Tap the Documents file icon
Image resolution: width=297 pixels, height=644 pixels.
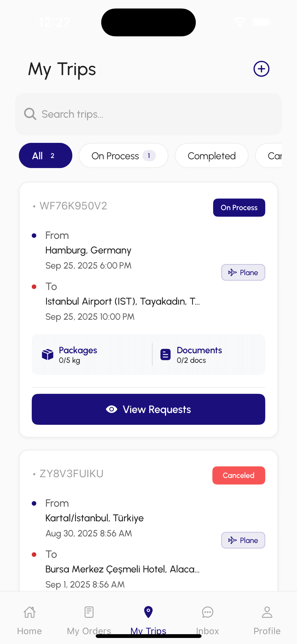click(166, 355)
